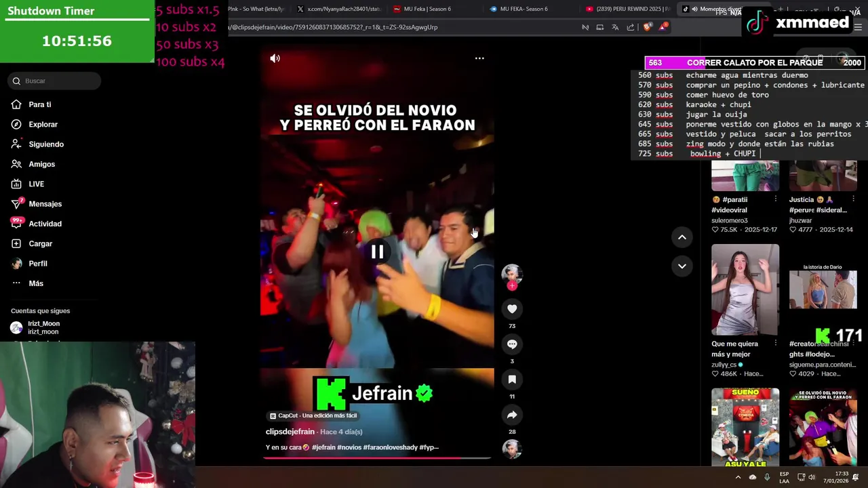Share the video with arrow icon
Screen dimensions: 868x488
point(512,415)
